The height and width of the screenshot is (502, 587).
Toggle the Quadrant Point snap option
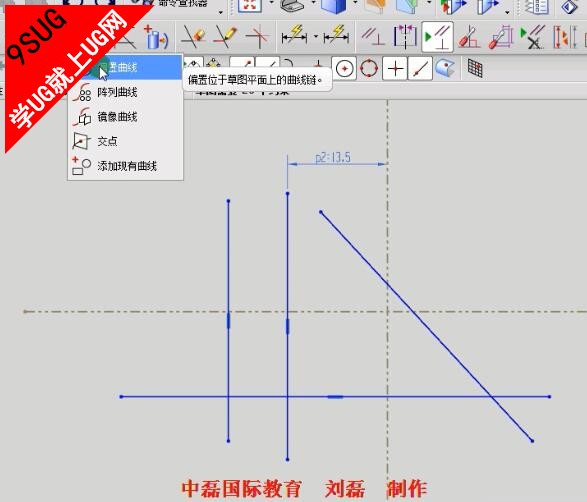(369, 69)
